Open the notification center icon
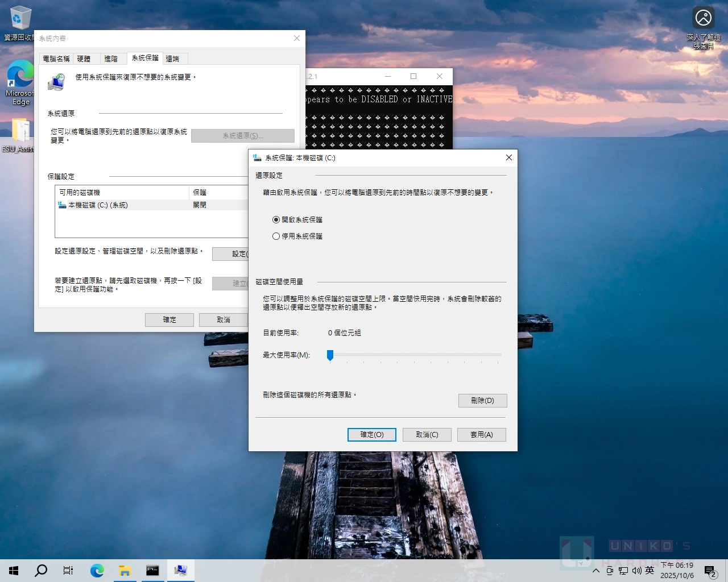The width and height of the screenshot is (728, 582). pyautogui.click(x=710, y=571)
